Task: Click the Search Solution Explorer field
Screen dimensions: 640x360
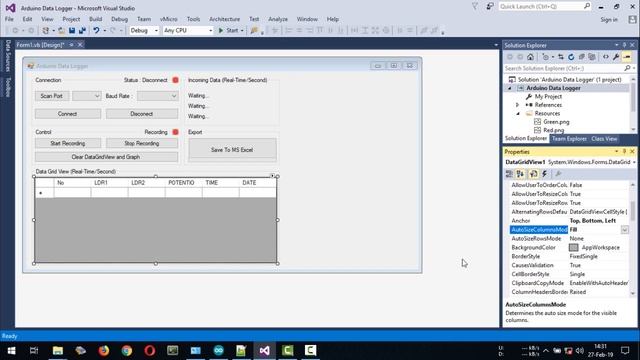Action: coord(563,68)
